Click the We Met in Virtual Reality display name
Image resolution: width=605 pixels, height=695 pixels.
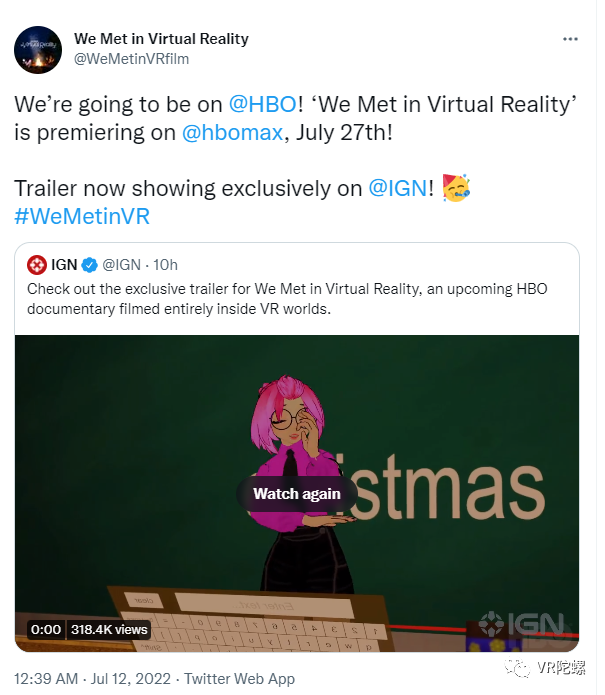coord(161,39)
